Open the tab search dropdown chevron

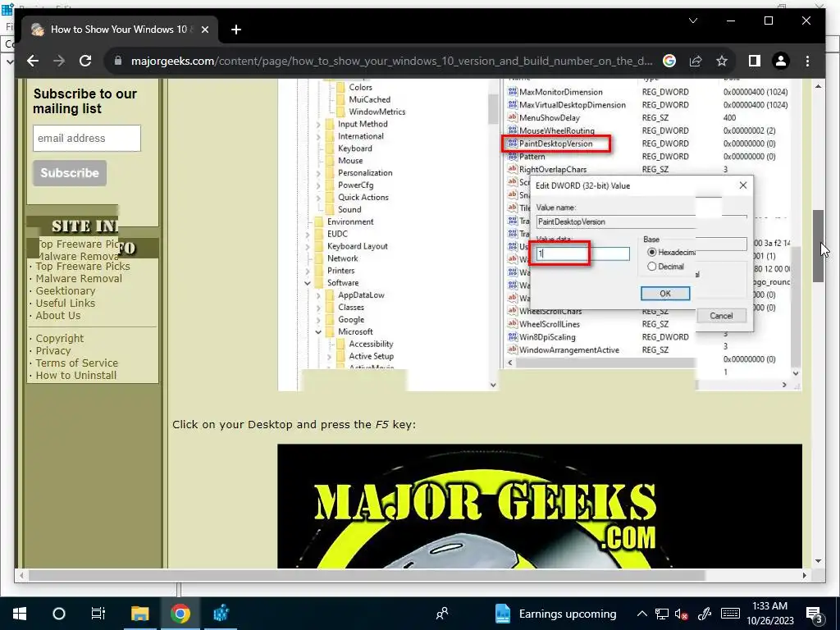pyautogui.click(x=692, y=21)
